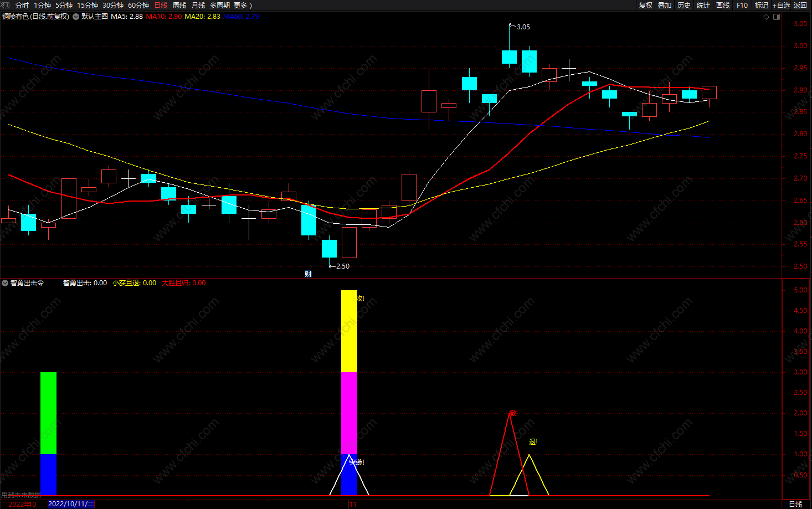This screenshot has width=812, height=509.
Task: Open the 多周期 multi-period view
Action: pos(219,5)
